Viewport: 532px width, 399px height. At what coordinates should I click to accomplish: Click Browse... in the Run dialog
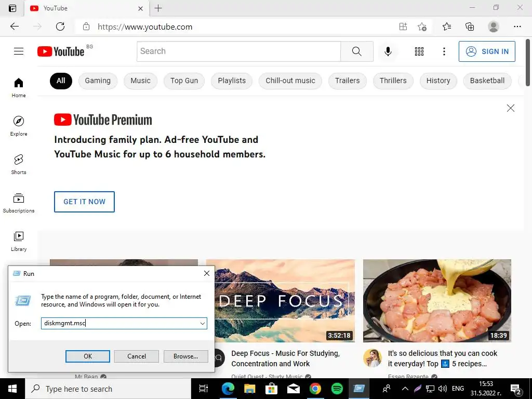pyautogui.click(x=185, y=356)
